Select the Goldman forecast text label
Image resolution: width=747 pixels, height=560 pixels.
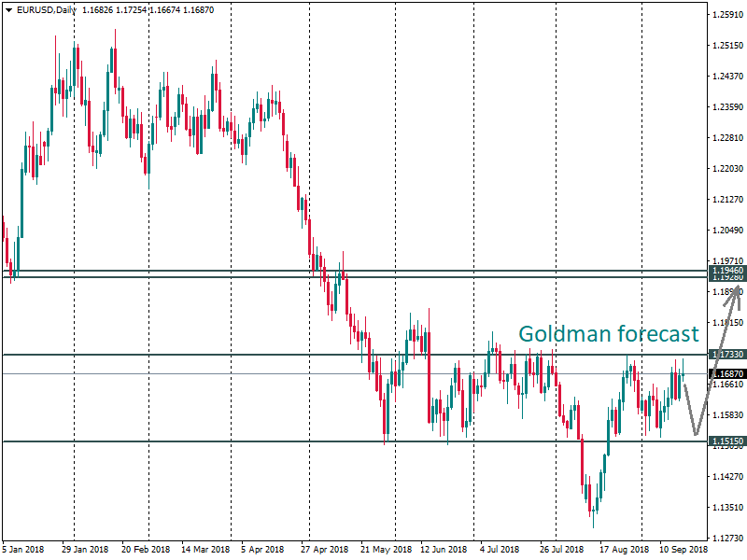(x=608, y=333)
